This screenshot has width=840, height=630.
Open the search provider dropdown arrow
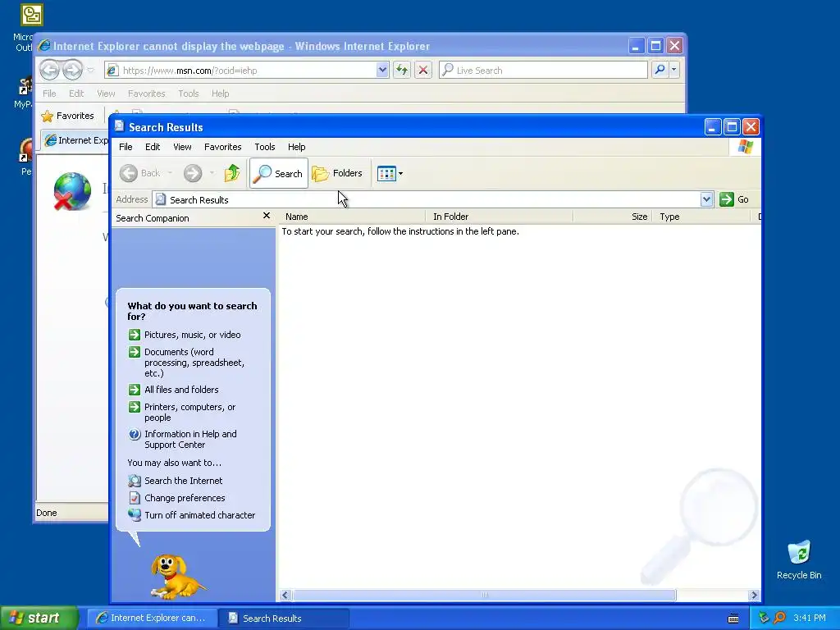[x=674, y=70]
